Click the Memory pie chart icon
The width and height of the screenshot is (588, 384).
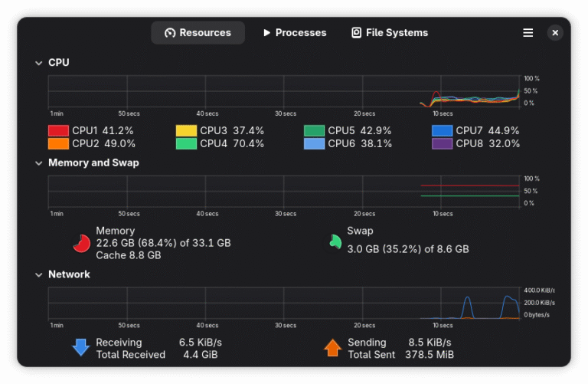tap(81, 243)
